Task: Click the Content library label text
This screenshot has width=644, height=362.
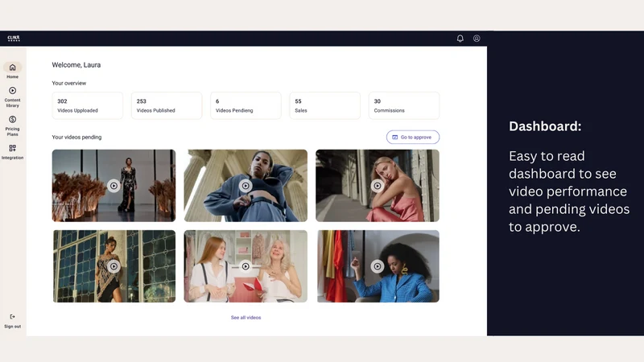Action: pyautogui.click(x=12, y=103)
